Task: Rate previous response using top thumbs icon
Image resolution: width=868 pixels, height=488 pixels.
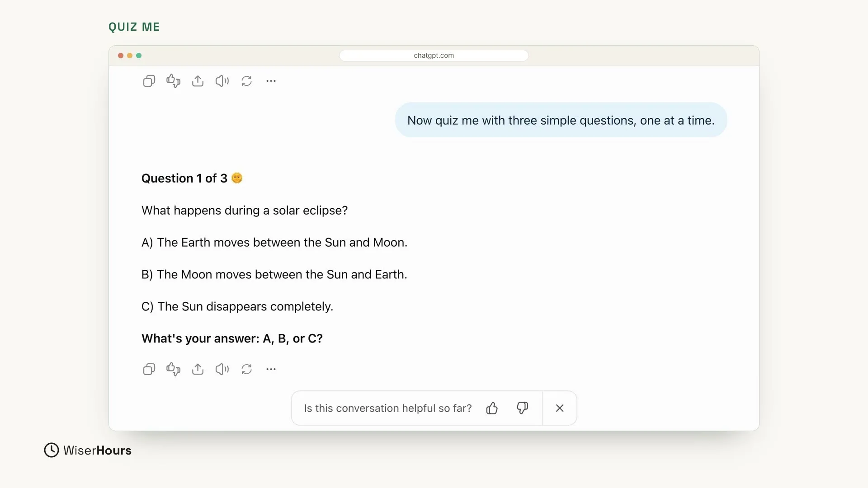Action: tap(173, 81)
